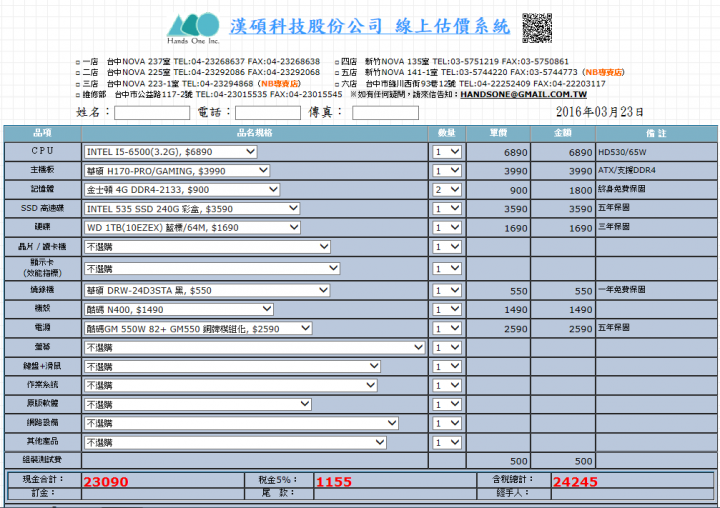
Task: Click the QR code image
Action: pyautogui.click(x=537, y=28)
